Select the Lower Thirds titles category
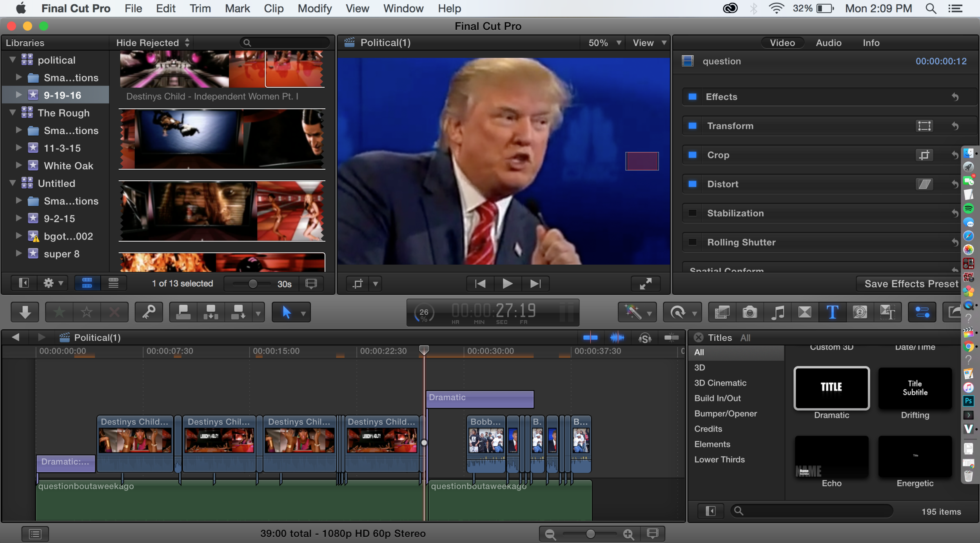This screenshot has height=543, width=980. point(719,459)
